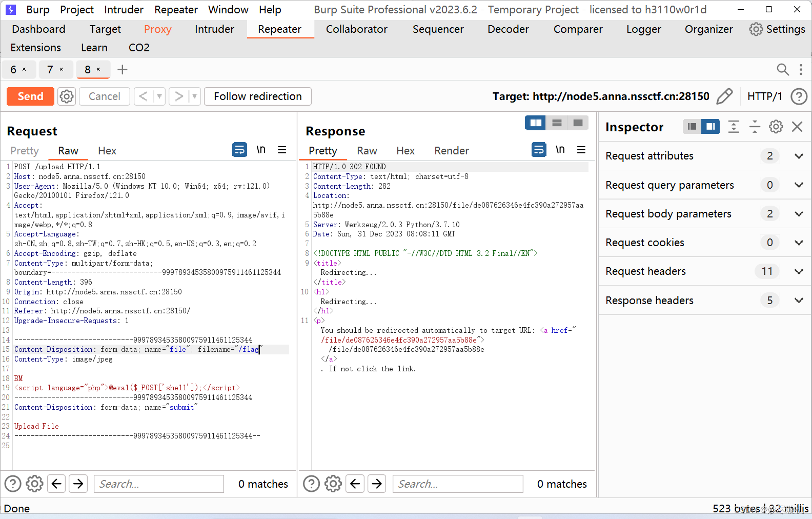Open the Decoder tool tab
Viewport: 812px width, 519px height.
pyautogui.click(x=508, y=29)
